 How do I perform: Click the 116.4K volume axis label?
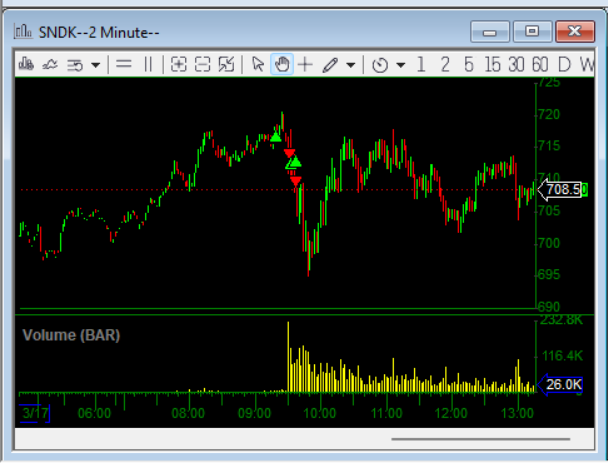click(562, 356)
